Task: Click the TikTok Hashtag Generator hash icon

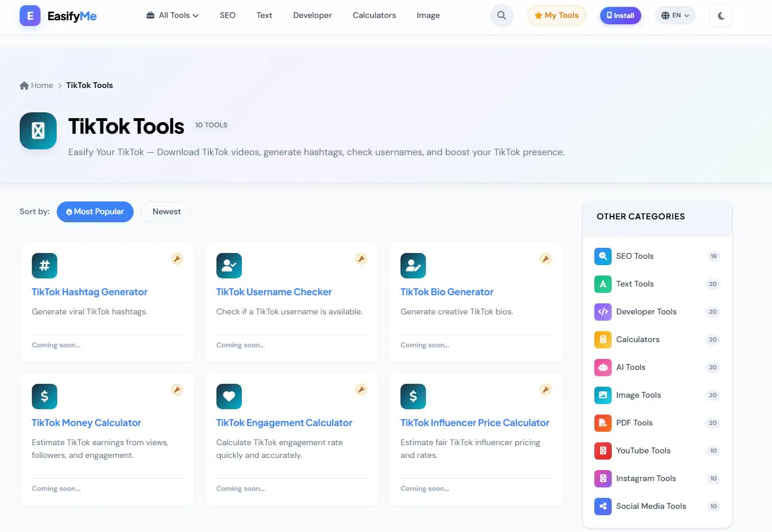Action: coord(45,266)
